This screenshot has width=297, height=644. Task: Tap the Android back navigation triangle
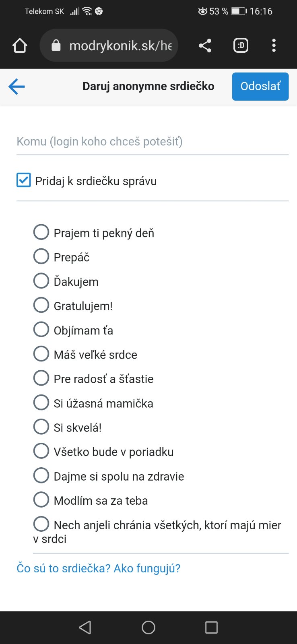[85, 627]
